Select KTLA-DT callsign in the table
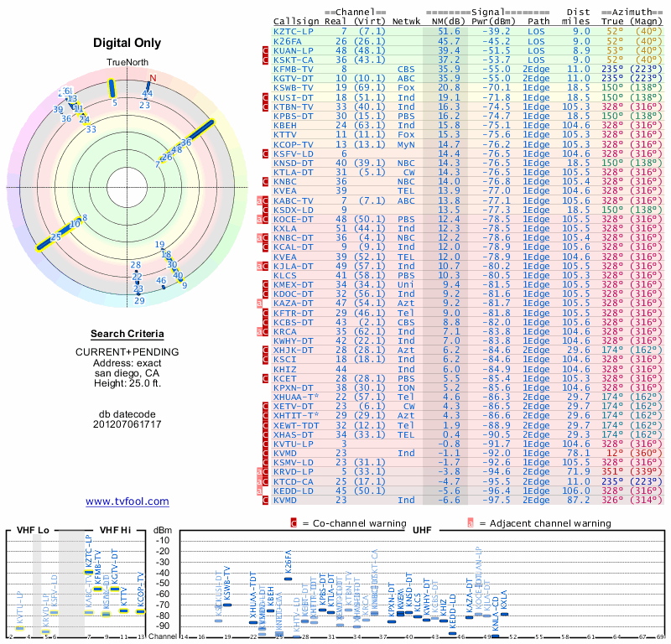 pos(293,173)
